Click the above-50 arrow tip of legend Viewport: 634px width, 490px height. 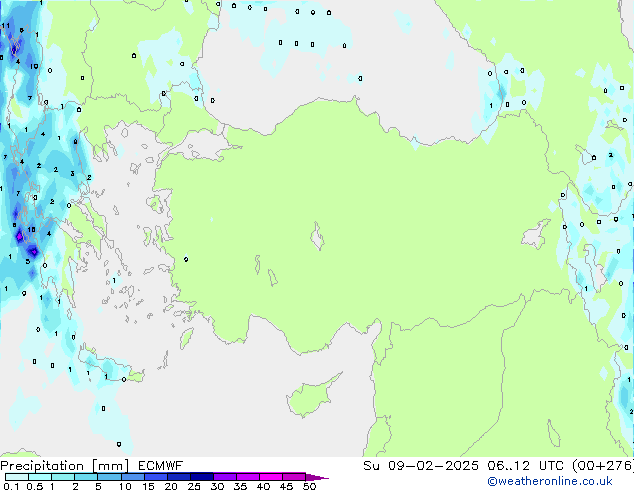317,477
